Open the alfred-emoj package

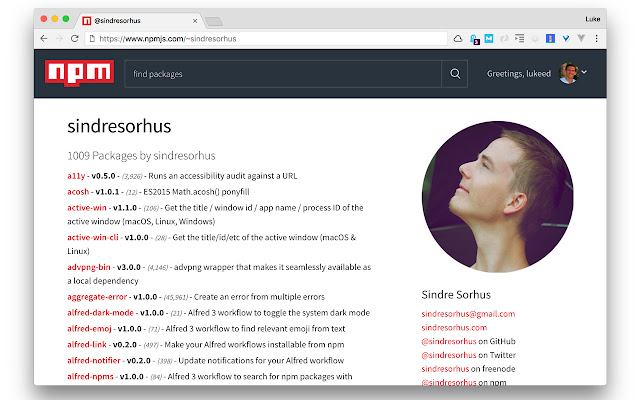click(89, 329)
